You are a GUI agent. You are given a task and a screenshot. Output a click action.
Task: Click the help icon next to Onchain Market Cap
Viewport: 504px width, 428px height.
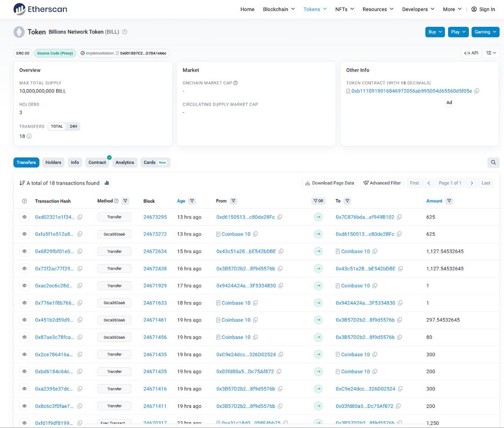[x=236, y=83]
